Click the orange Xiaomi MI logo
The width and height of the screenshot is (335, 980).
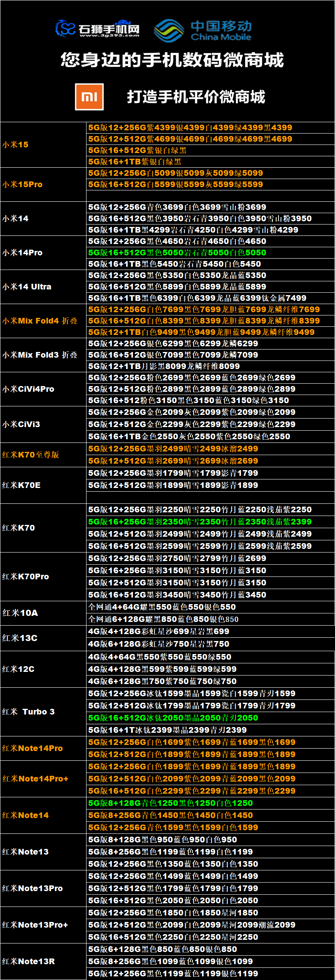tap(89, 97)
